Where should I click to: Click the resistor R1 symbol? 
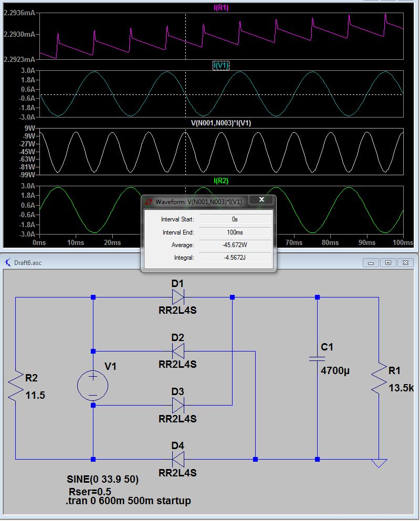coord(379,378)
